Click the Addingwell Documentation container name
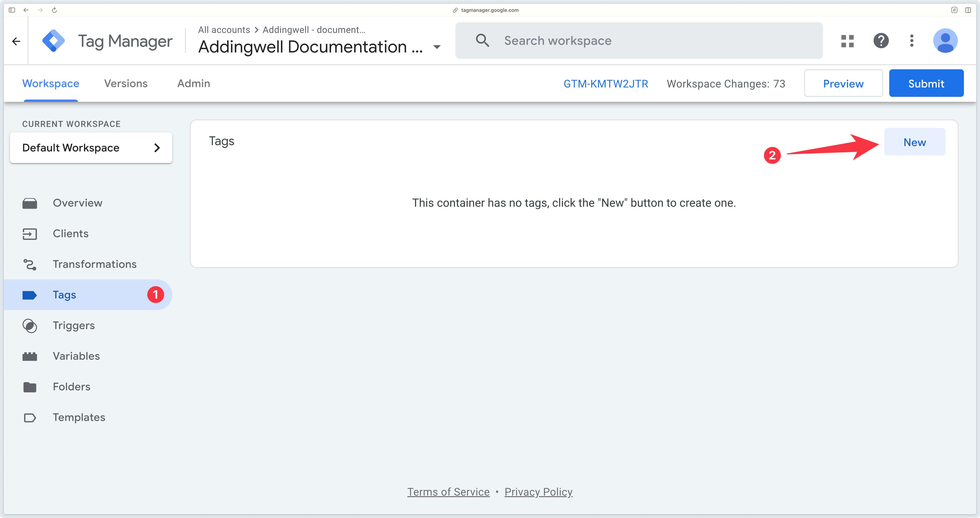Screen dimensions: 980x518 pyautogui.click(x=310, y=47)
